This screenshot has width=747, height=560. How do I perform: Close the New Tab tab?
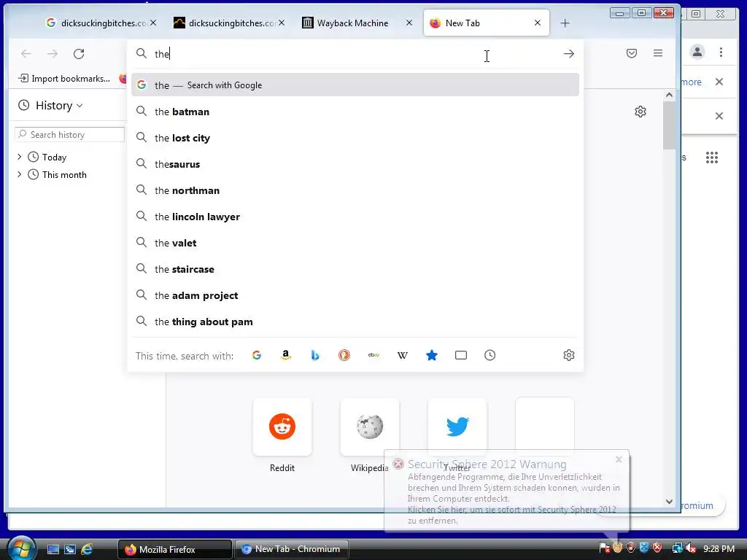(x=538, y=23)
